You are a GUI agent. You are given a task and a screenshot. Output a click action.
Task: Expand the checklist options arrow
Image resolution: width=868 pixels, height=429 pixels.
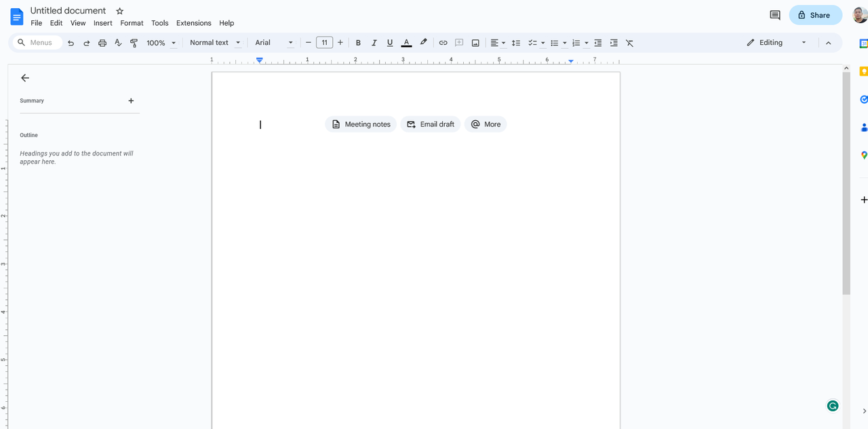pyautogui.click(x=542, y=43)
